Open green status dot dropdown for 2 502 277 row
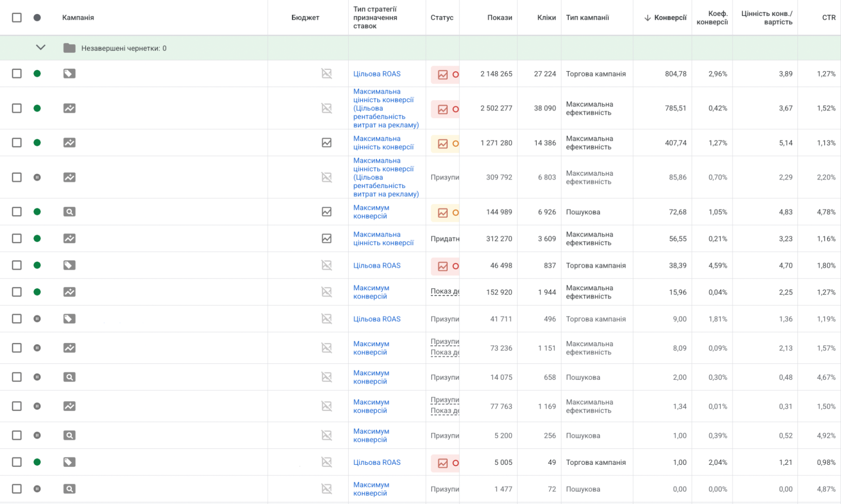841x504 pixels. coord(37,108)
